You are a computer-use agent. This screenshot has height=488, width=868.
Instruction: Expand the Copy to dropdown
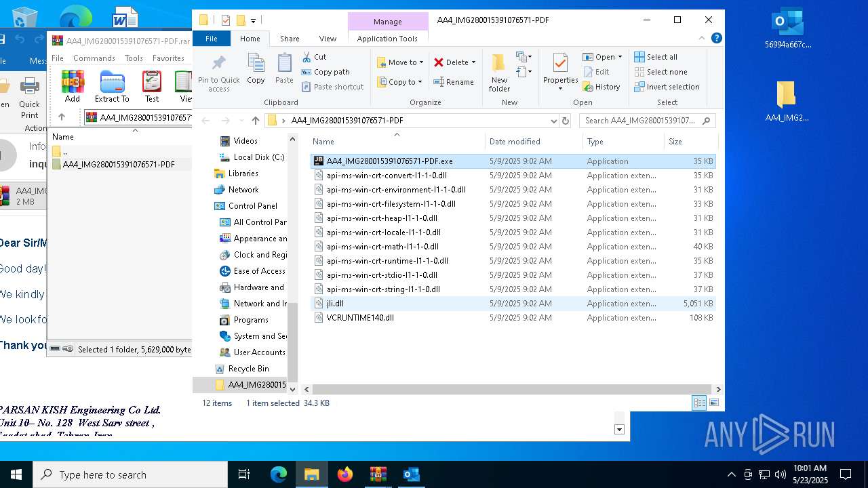pos(420,82)
